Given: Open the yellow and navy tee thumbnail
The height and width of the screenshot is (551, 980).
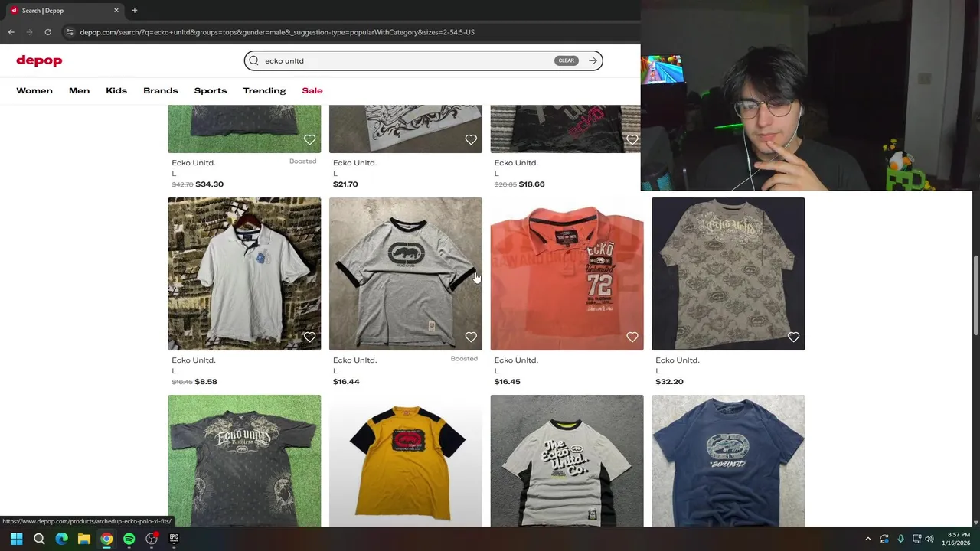Looking at the screenshot, I should pyautogui.click(x=406, y=461).
